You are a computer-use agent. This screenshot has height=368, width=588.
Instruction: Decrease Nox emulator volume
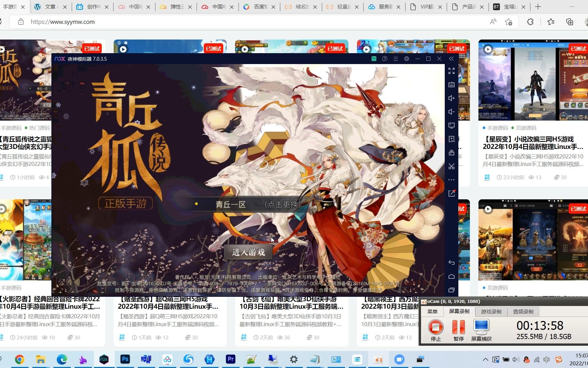pyautogui.click(x=452, y=112)
